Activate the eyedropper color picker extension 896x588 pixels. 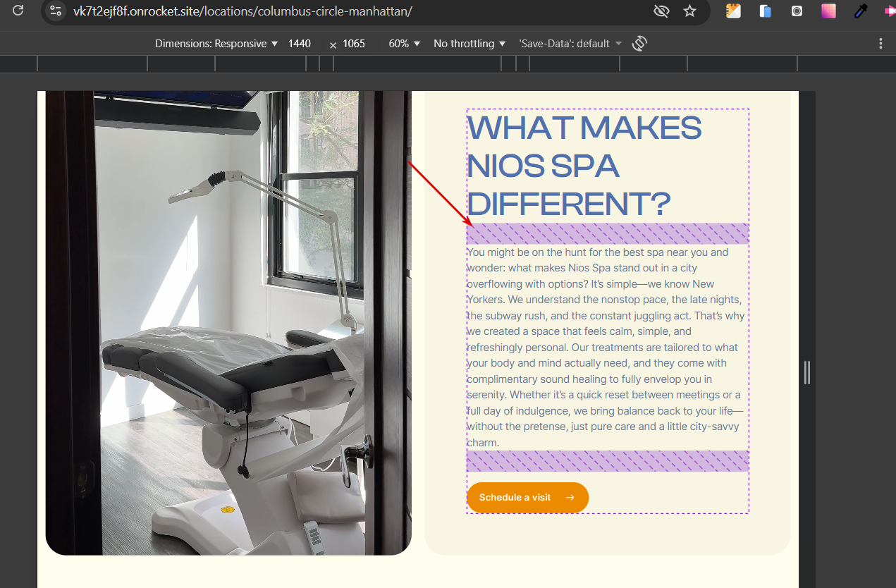(x=860, y=11)
